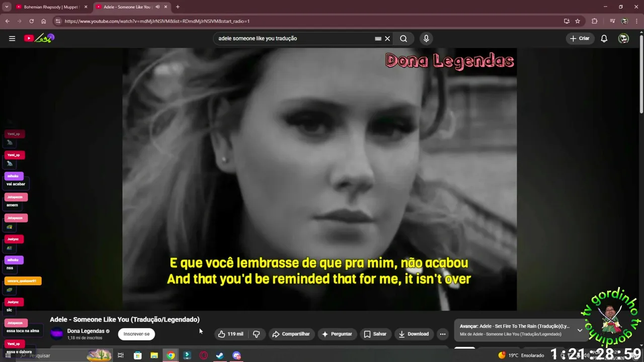
Task: Open Steam from the taskbar
Action: [220, 355]
